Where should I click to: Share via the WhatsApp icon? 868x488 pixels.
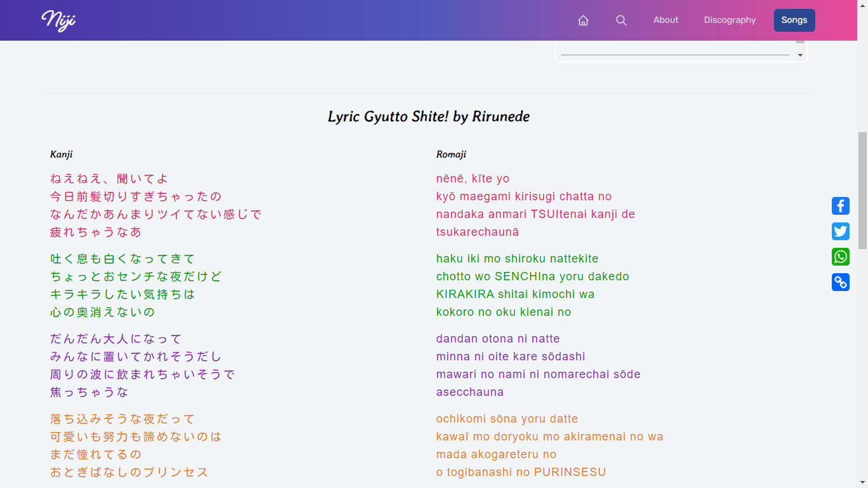[841, 257]
